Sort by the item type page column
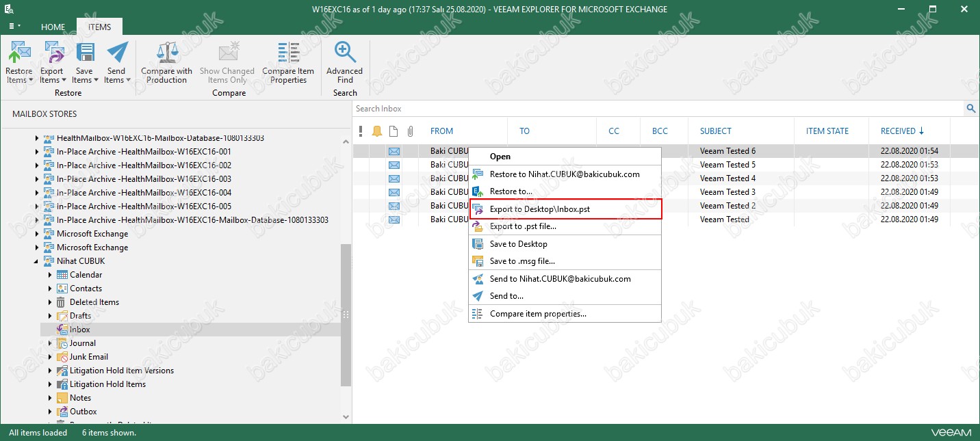This screenshot has width=980, height=441. (394, 131)
